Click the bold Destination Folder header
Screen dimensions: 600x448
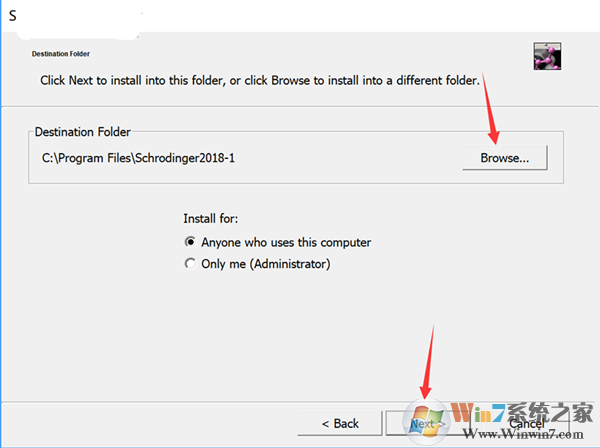(61, 54)
